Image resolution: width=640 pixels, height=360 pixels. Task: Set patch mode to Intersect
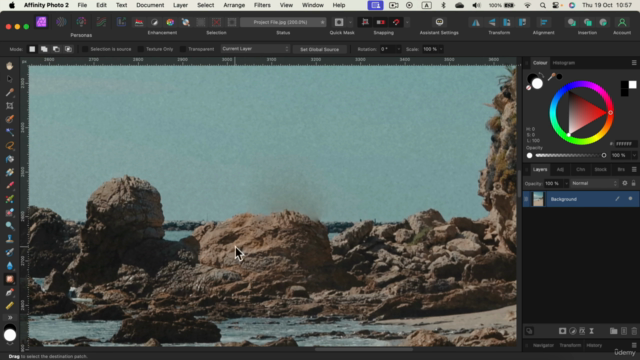coord(69,49)
